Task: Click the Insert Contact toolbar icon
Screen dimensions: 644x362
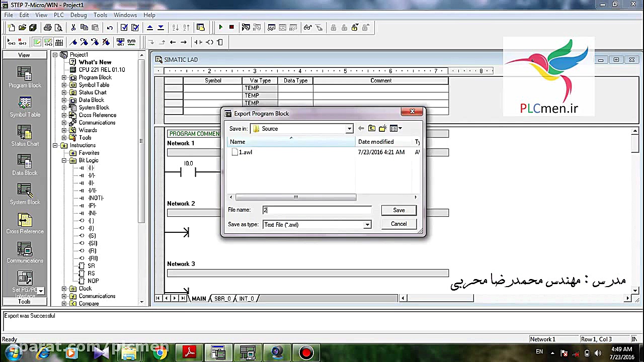Action: click(x=198, y=42)
